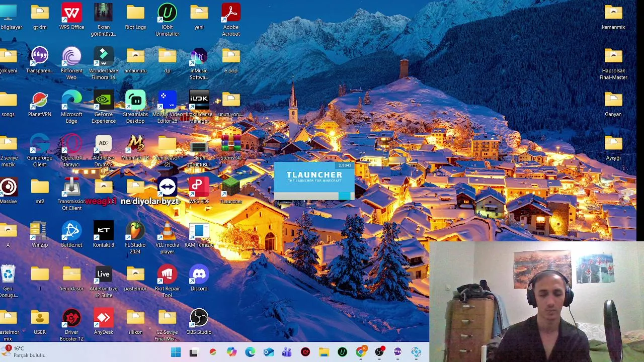Open the Stems (4) archive

tap(231, 148)
